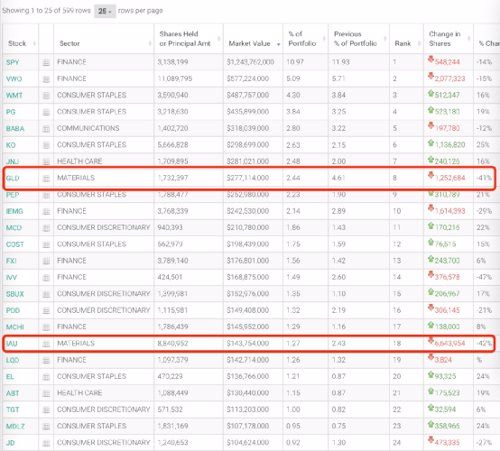Select LQD change in shares 3,824
Image resolution: width=500 pixels, height=451 pixels.
[x=443, y=360]
